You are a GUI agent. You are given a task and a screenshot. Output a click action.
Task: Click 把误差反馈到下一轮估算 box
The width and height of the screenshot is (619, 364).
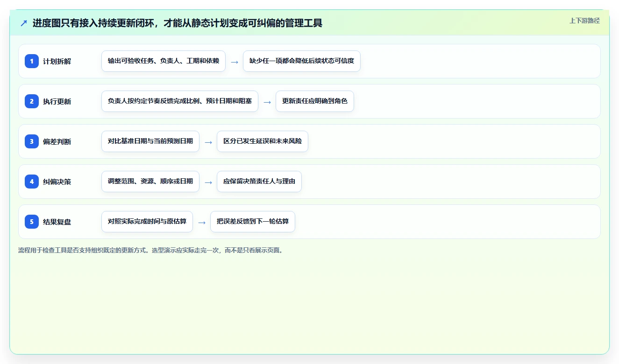(253, 222)
